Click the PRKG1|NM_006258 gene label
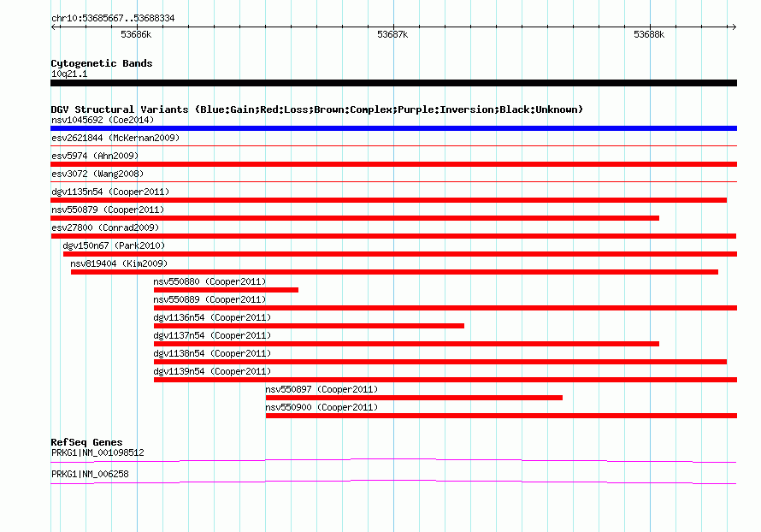The width and height of the screenshot is (761, 532). [90, 474]
